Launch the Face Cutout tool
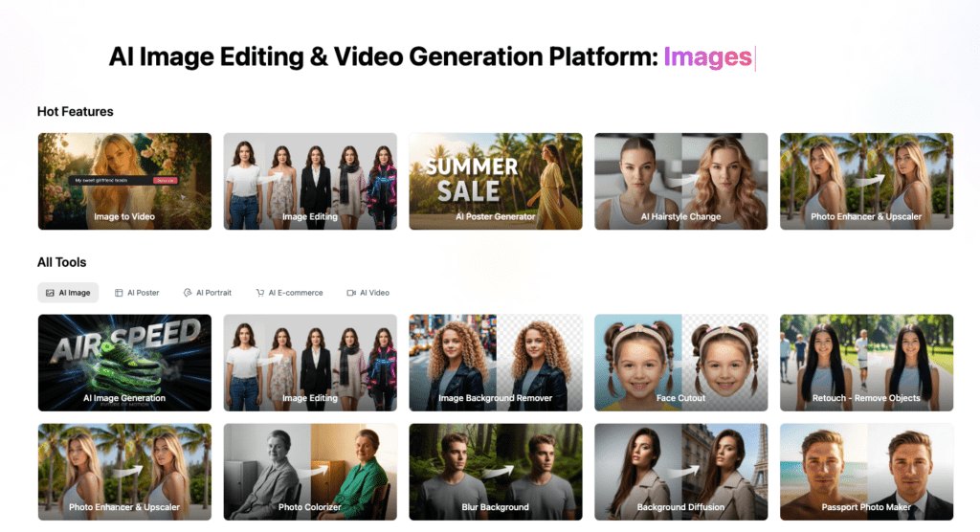 (x=680, y=363)
